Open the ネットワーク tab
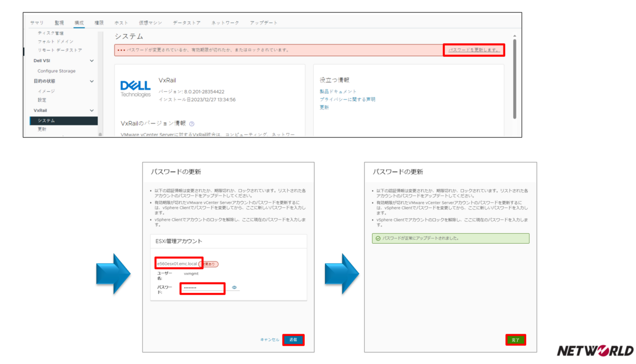The height and width of the screenshot is (364, 636). (x=225, y=23)
